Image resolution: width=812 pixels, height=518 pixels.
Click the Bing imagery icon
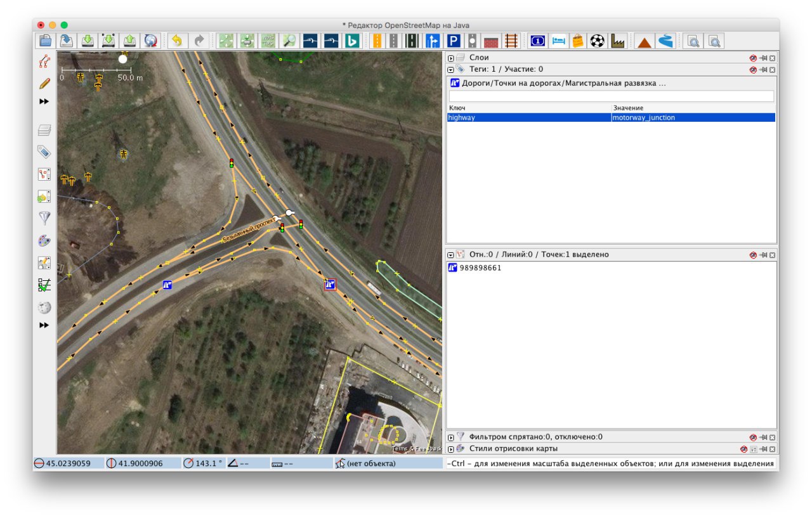pyautogui.click(x=351, y=41)
